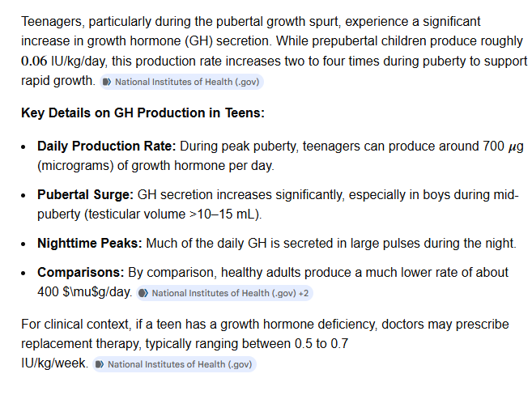This screenshot has height=395, width=532.
Task: Click the "700" microgram figure in the text
Action: 494,147
